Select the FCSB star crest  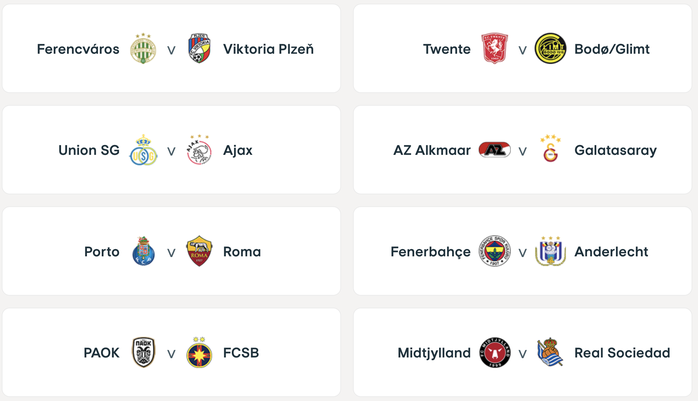click(199, 352)
